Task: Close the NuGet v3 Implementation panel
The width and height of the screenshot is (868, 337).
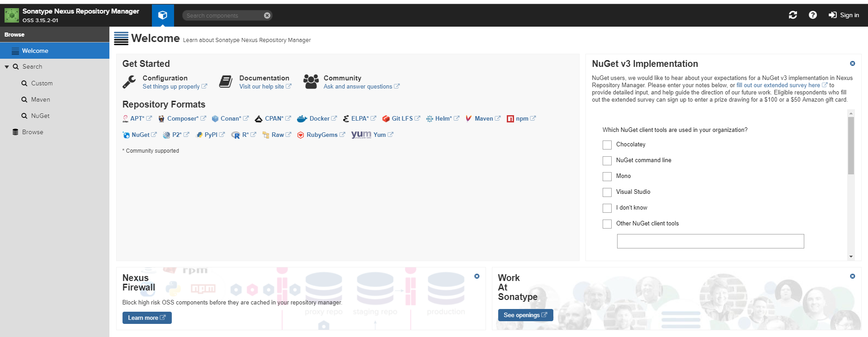Action: [x=853, y=64]
